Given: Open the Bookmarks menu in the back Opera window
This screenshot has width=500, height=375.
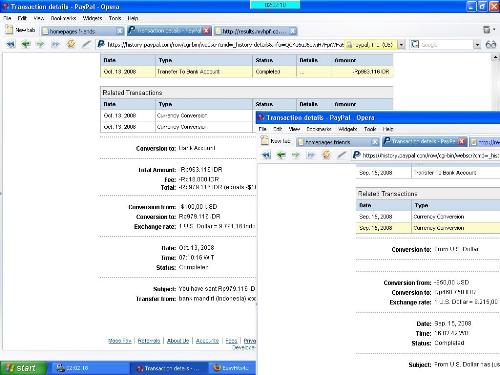Looking at the screenshot, I should tap(63, 18).
